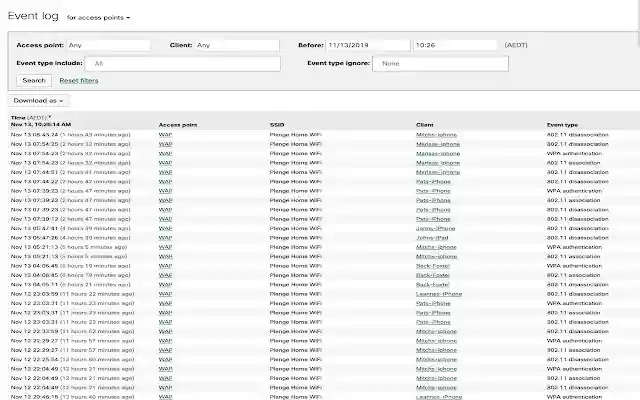Open WAP link in the 07:44:22 row
Image resolution: width=640 pixels, height=400 pixels.
[165, 182]
